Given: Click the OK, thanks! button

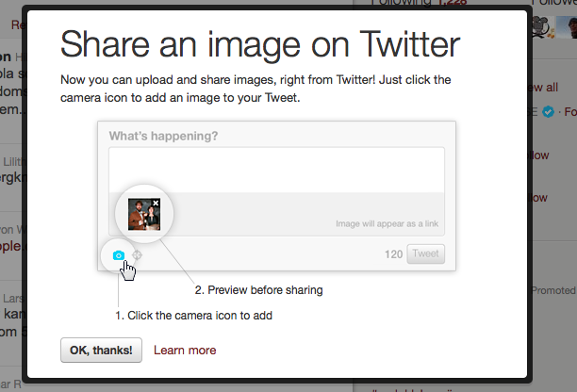Looking at the screenshot, I should tap(101, 351).
